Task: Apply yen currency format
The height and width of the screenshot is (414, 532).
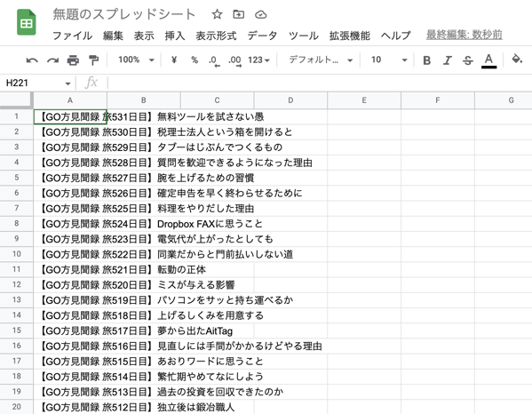Action: point(174,60)
